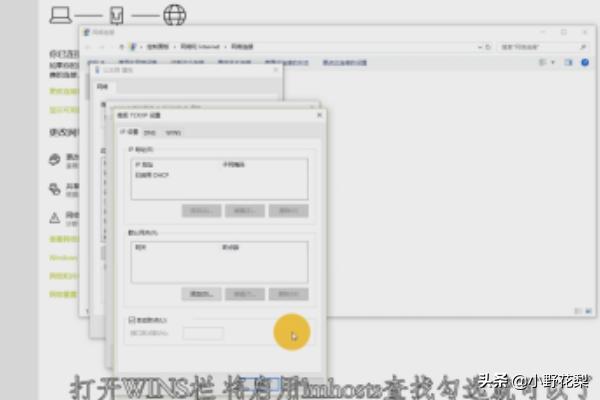
Task: Click the blue help icon
Action: tap(585, 62)
